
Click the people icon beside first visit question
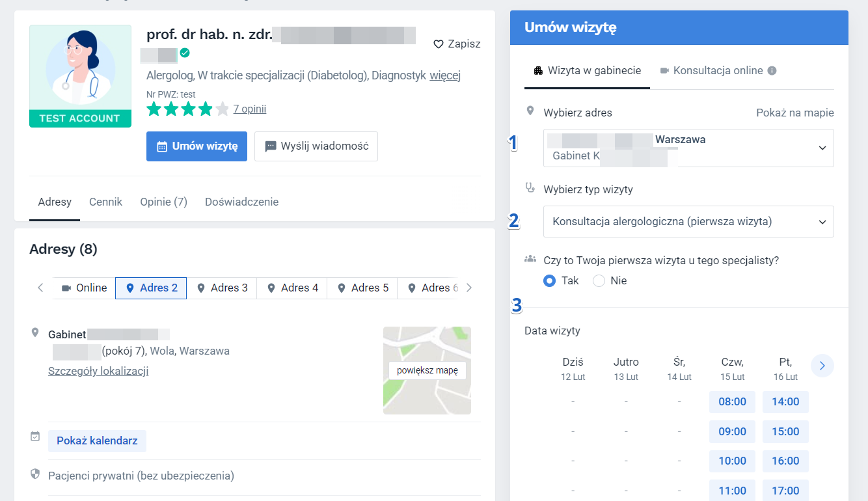tap(530, 258)
